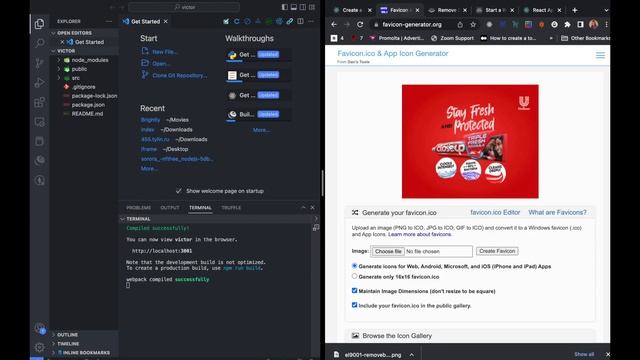This screenshot has width=640, height=360.
Task: Click Chrome back navigation arrow
Action: [x=334, y=24]
